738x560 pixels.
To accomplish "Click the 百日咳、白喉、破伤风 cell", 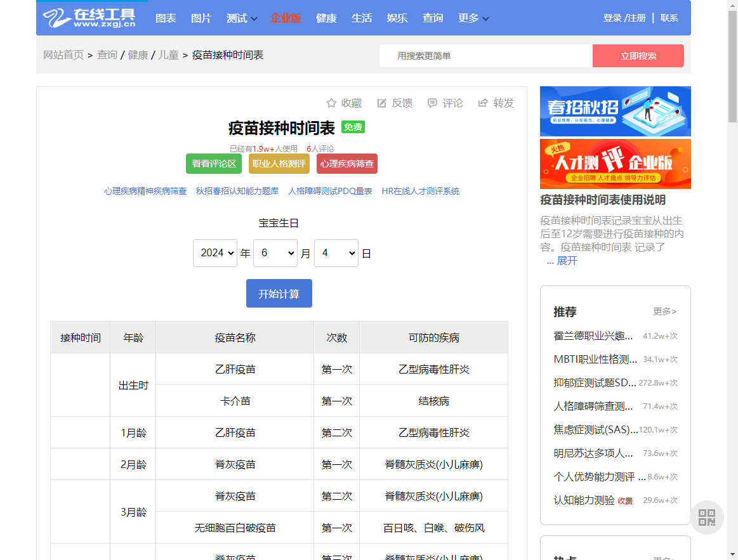I will 433,528.
